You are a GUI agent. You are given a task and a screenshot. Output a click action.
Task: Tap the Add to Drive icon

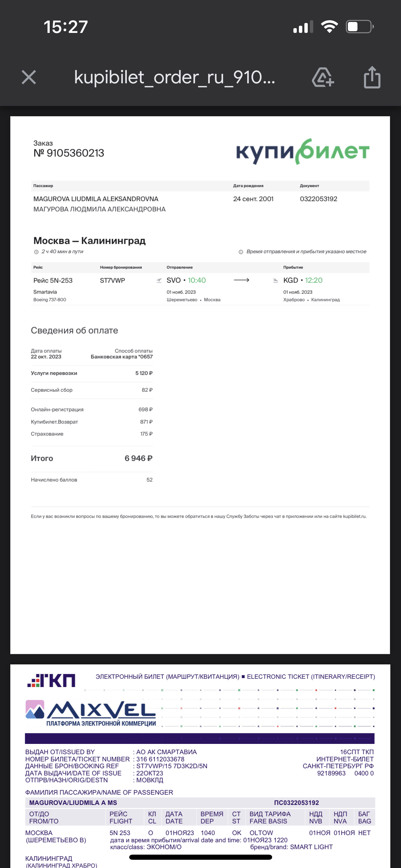tap(323, 77)
